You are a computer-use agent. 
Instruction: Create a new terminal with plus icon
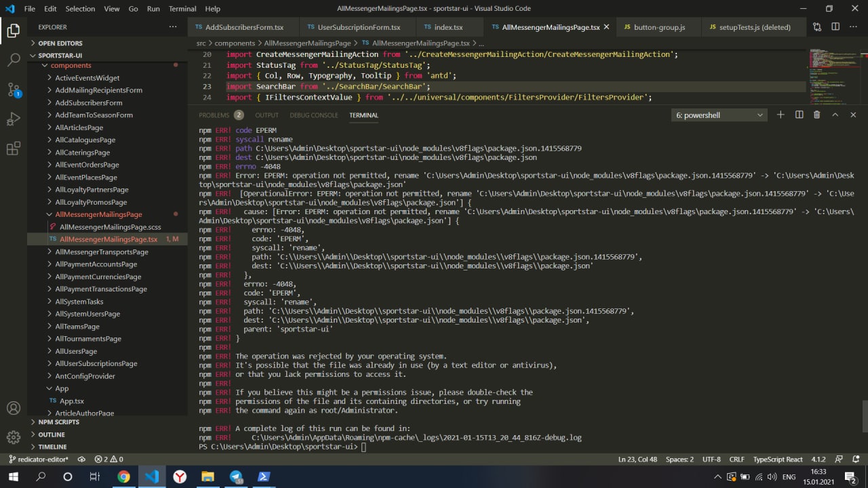[x=781, y=115]
